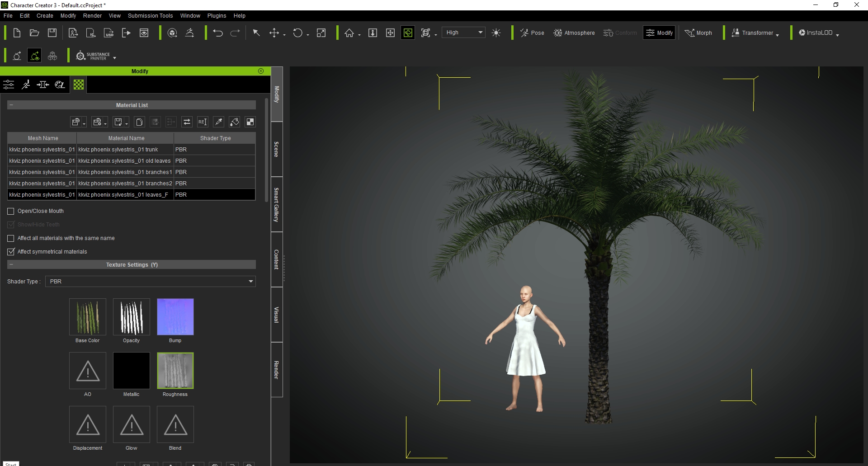Viewport: 868px width, 466px height.
Task: Click the Undo arrow icon
Action: pos(218,33)
